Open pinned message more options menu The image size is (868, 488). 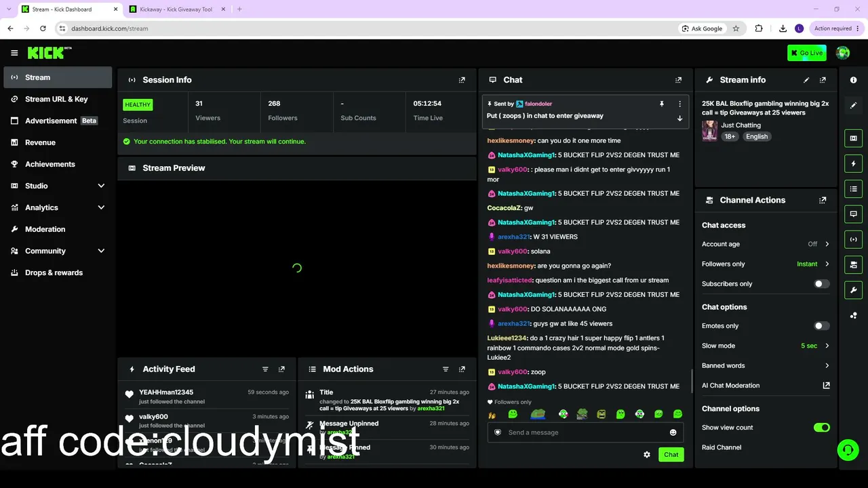(679, 104)
